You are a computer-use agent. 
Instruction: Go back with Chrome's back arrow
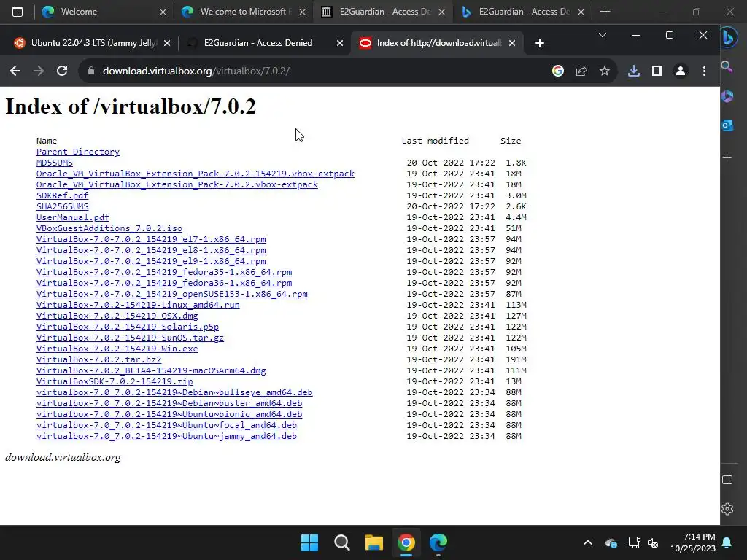pos(15,71)
